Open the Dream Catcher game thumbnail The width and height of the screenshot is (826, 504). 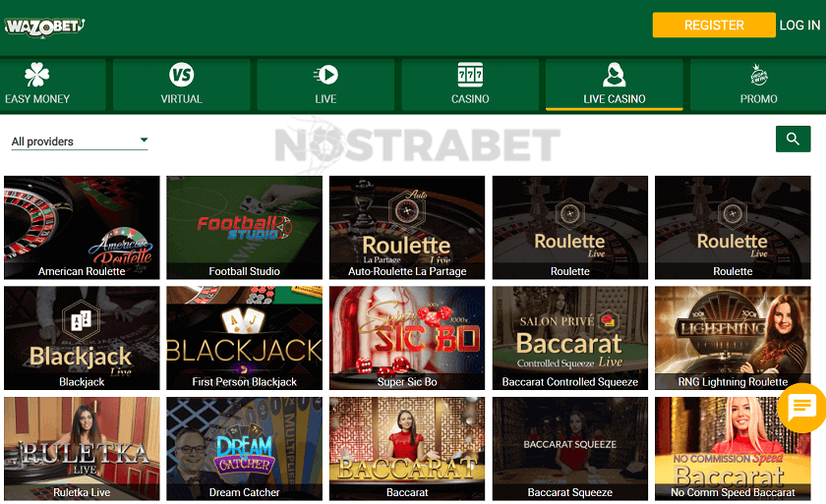pos(245,448)
